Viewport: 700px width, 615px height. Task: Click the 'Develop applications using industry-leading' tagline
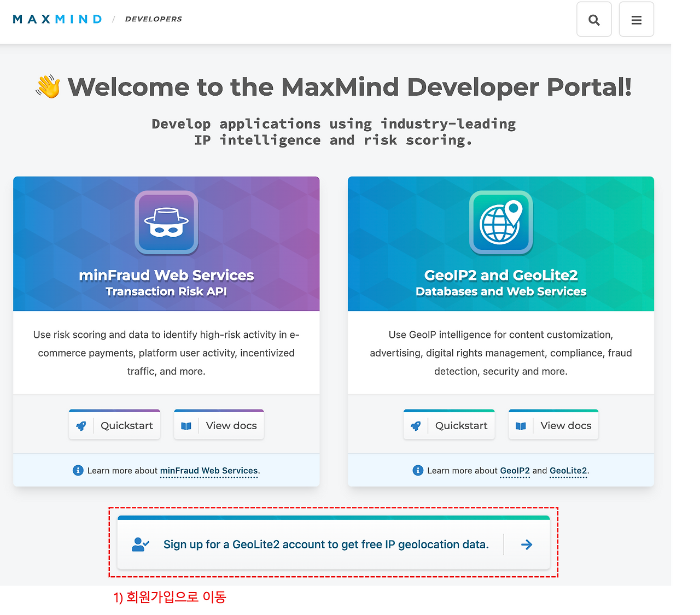(x=334, y=132)
